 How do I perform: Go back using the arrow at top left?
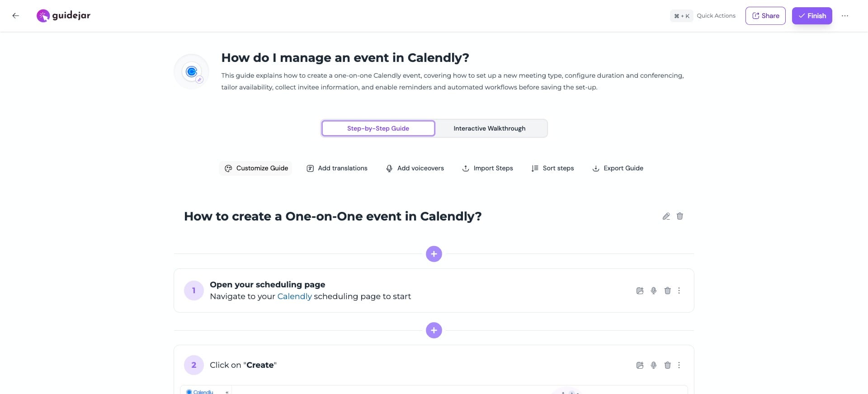point(15,15)
